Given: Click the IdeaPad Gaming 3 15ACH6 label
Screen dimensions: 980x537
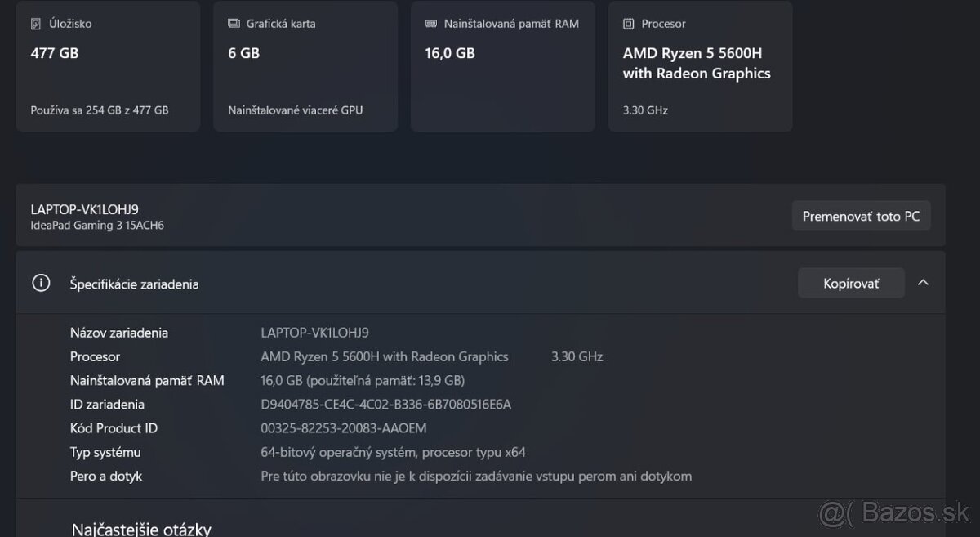Looking at the screenshot, I should (x=96, y=226).
